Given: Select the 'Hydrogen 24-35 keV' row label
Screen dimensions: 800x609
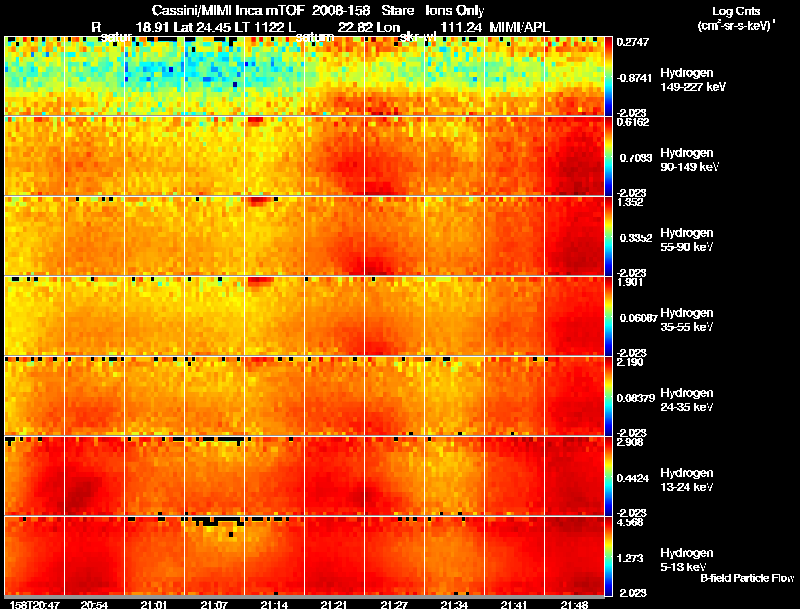Looking at the screenshot, I should point(687,400).
